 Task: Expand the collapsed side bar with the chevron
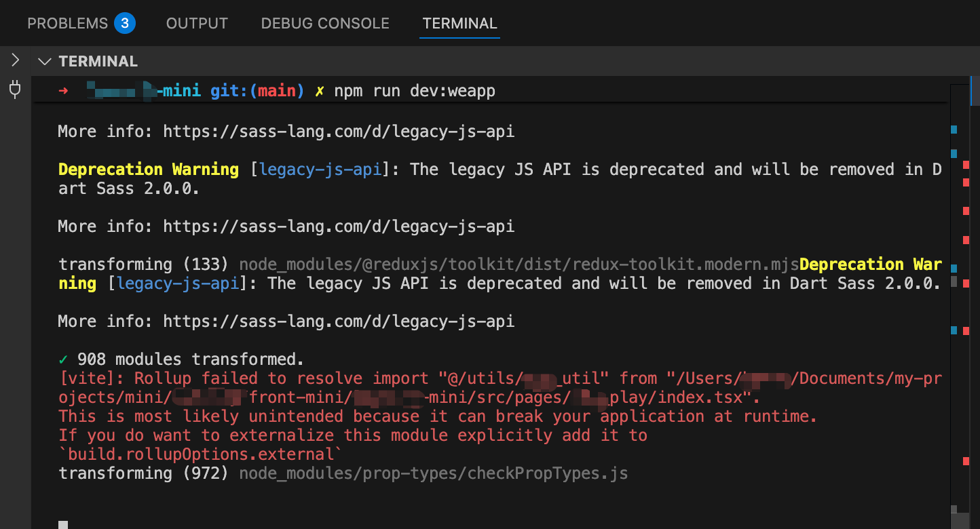tap(15, 60)
